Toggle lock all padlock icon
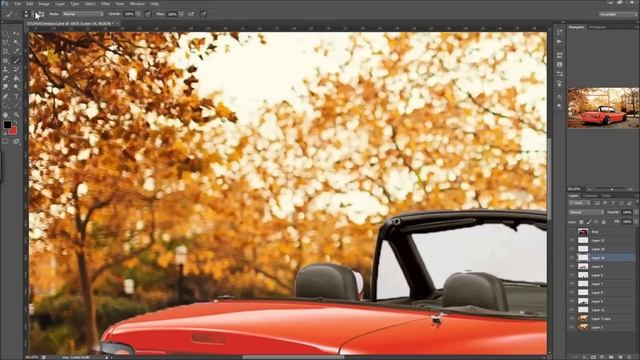The image size is (640, 360). 603,222
